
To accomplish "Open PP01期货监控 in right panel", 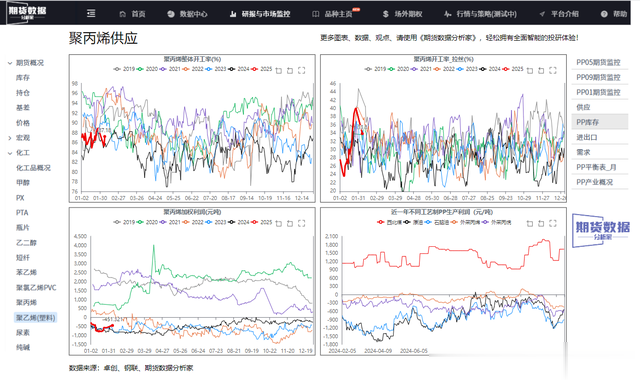I will [599, 92].
